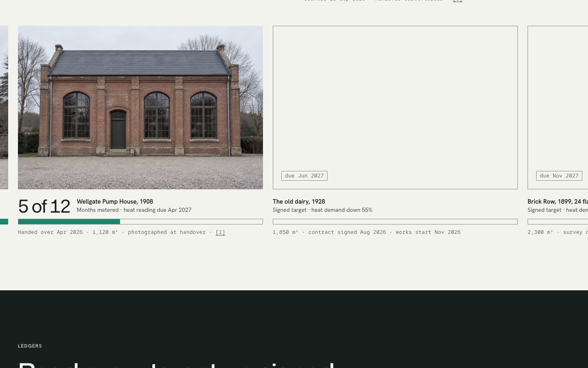Image resolution: width=588 pixels, height=368 pixels.
Task: Click the '5 of 12' counter
Action: (x=44, y=206)
